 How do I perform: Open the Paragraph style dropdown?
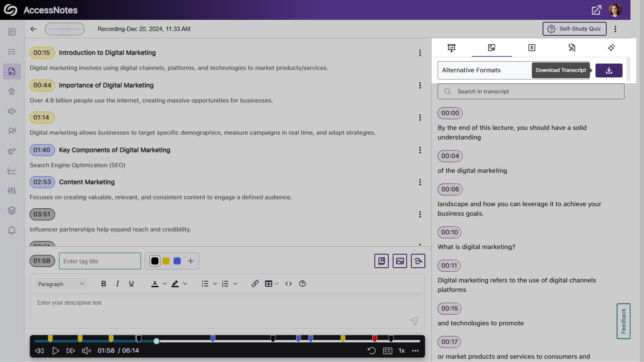tap(61, 284)
